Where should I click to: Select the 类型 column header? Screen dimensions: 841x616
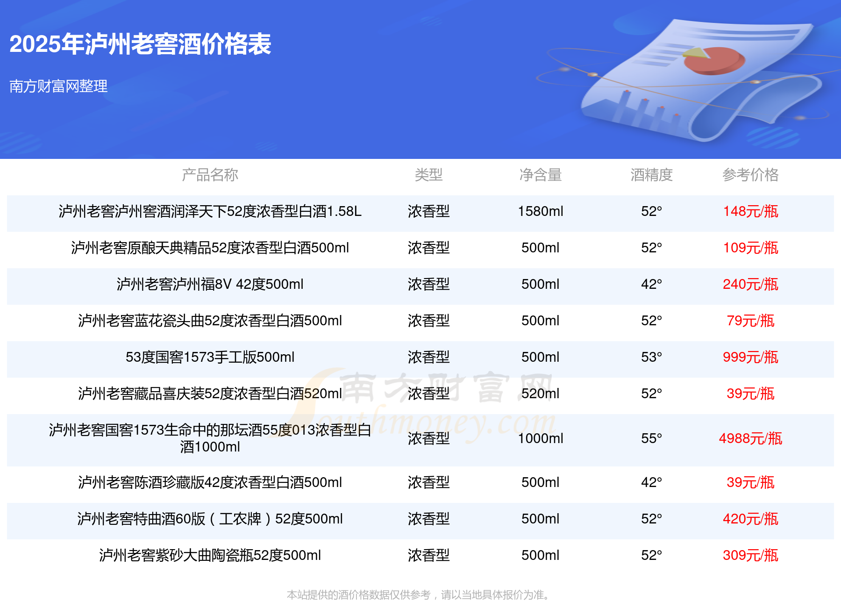coord(428,175)
